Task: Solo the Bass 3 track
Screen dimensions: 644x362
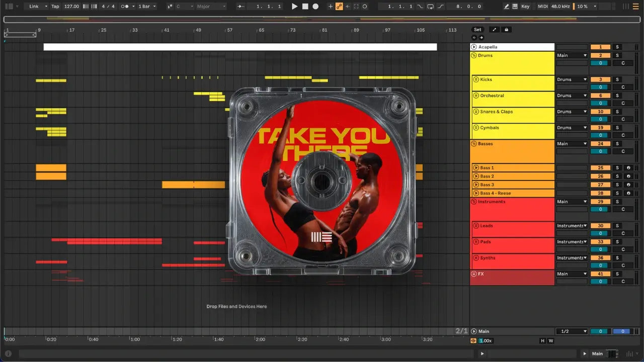Action: (x=617, y=185)
